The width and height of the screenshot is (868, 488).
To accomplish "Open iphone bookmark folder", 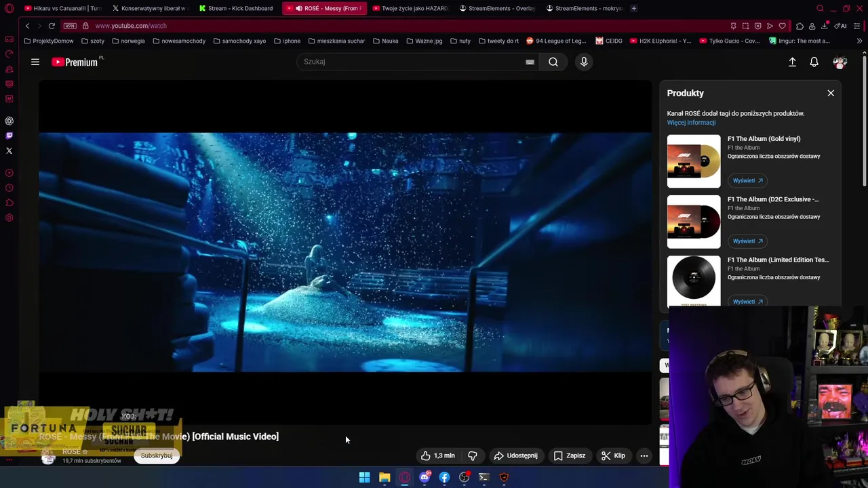I will click(287, 41).
